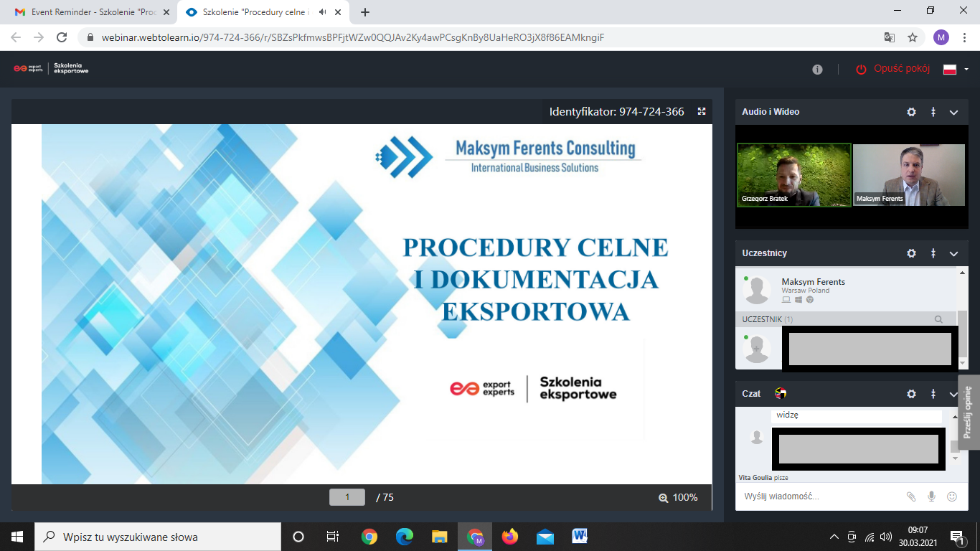Click the Windows taskbar search box

point(158,537)
